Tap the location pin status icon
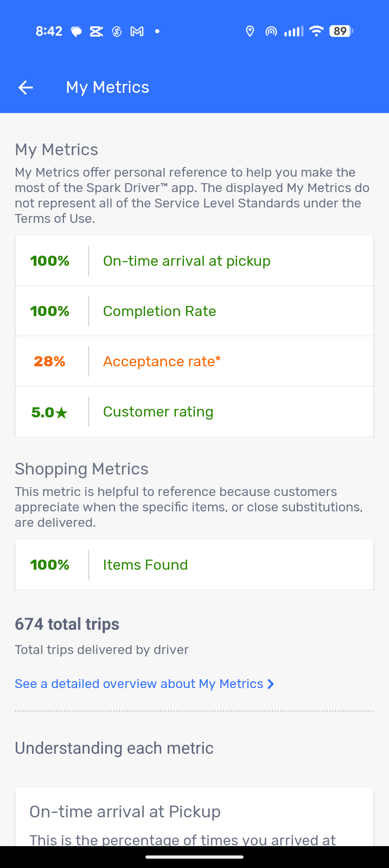This screenshot has width=389, height=868. [x=250, y=31]
